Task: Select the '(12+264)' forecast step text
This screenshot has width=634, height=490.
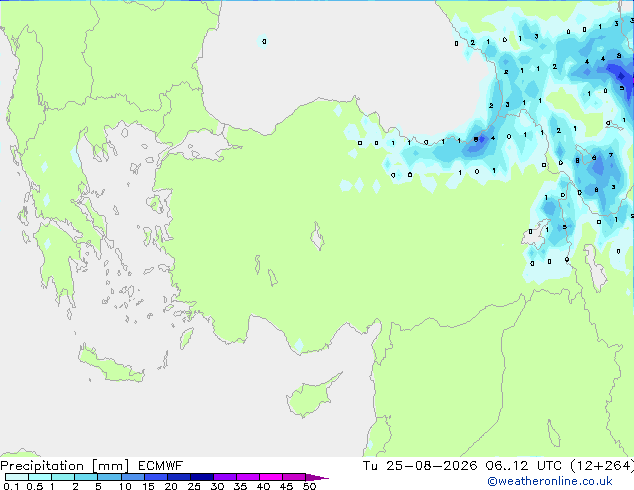Action: [602, 466]
